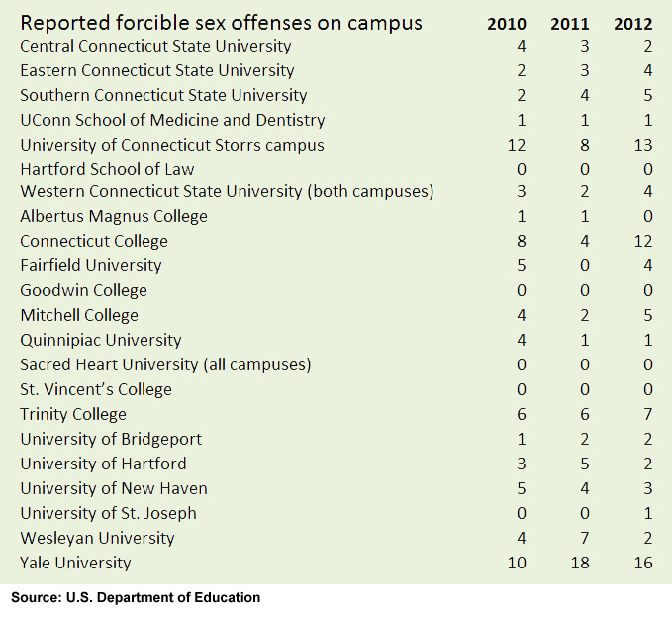Select the Central Connecticut State University row

155,46
